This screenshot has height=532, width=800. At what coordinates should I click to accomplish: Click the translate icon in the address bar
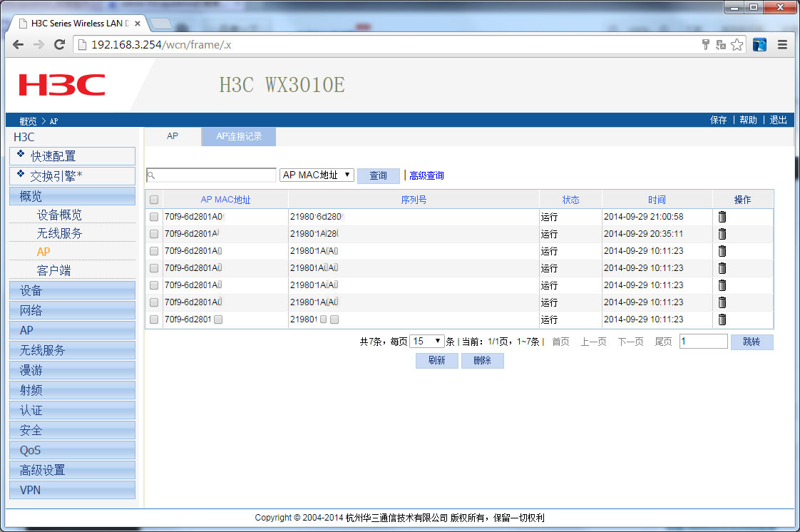click(x=721, y=45)
